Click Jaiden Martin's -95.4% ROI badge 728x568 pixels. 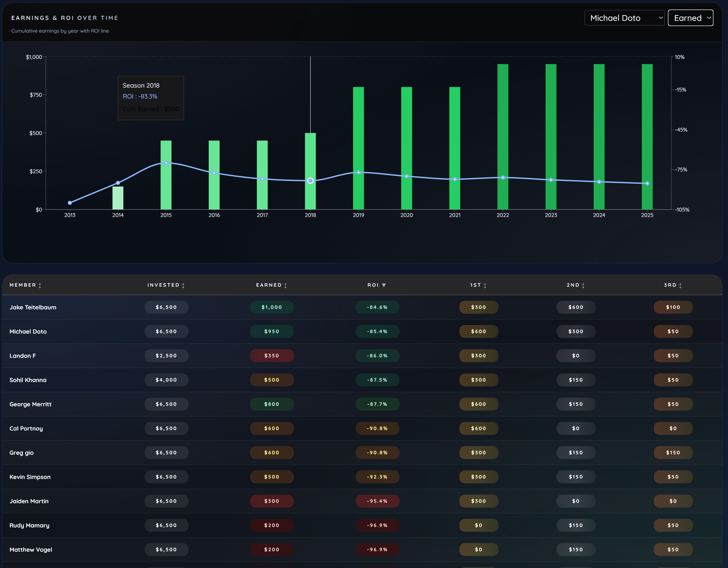[x=377, y=501]
